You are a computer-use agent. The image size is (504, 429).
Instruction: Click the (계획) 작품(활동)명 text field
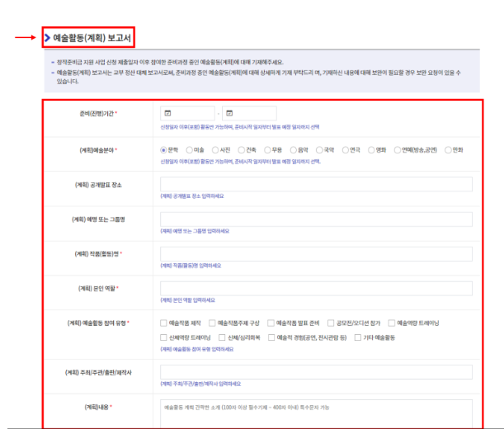coord(316,254)
